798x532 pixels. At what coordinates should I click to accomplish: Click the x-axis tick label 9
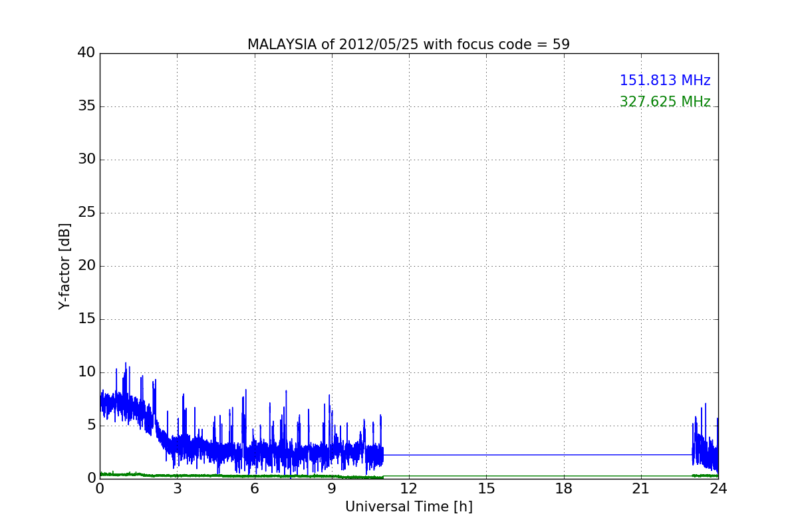point(332,488)
